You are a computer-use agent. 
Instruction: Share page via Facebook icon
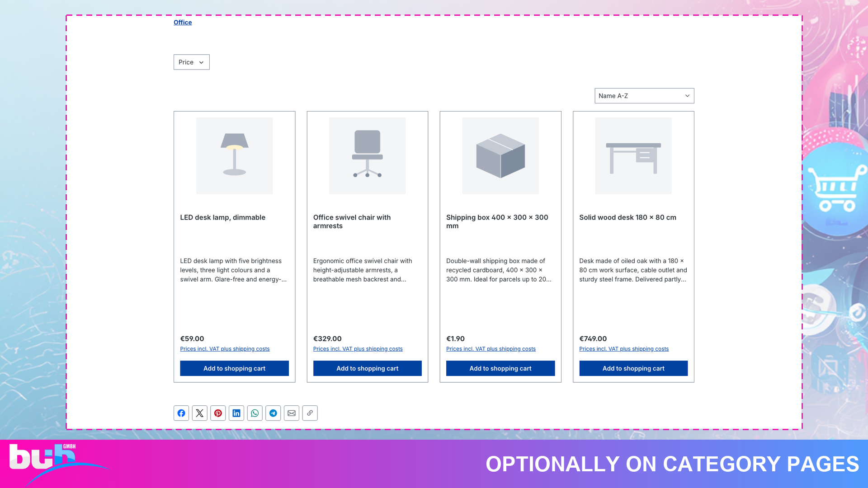click(181, 413)
